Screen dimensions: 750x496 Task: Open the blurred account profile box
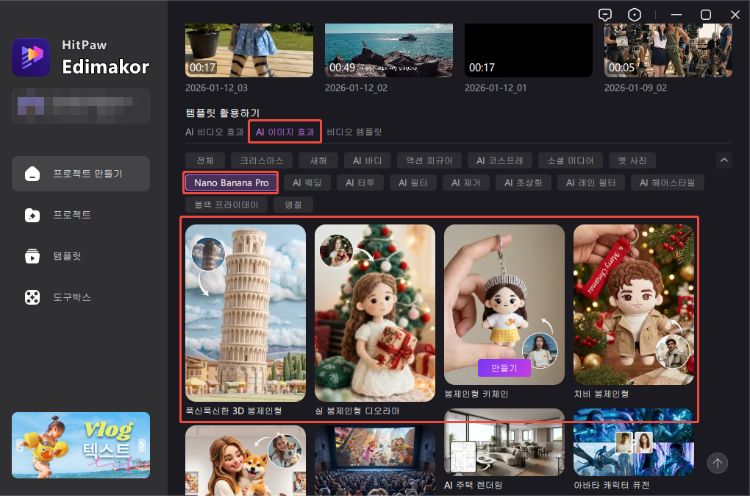81,106
